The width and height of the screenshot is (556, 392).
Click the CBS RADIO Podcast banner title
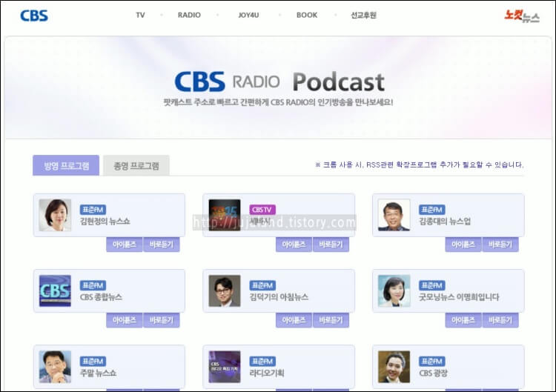click(x=279, y=82)
